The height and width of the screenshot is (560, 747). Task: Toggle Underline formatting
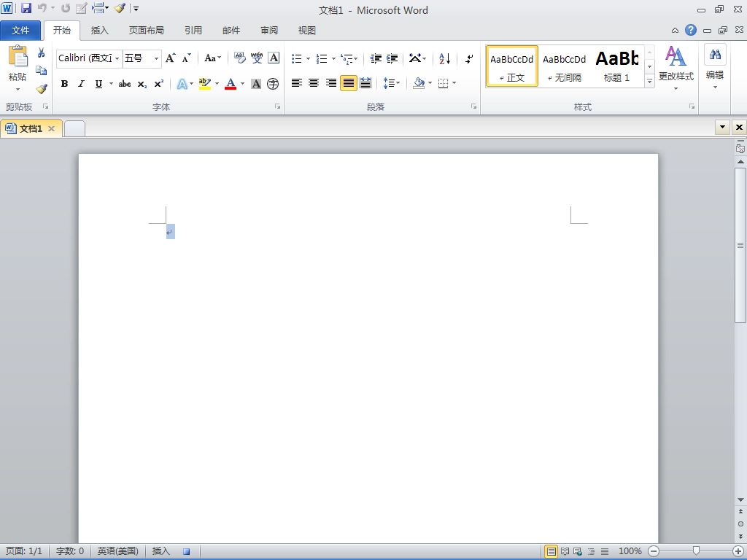pos(98,84)
